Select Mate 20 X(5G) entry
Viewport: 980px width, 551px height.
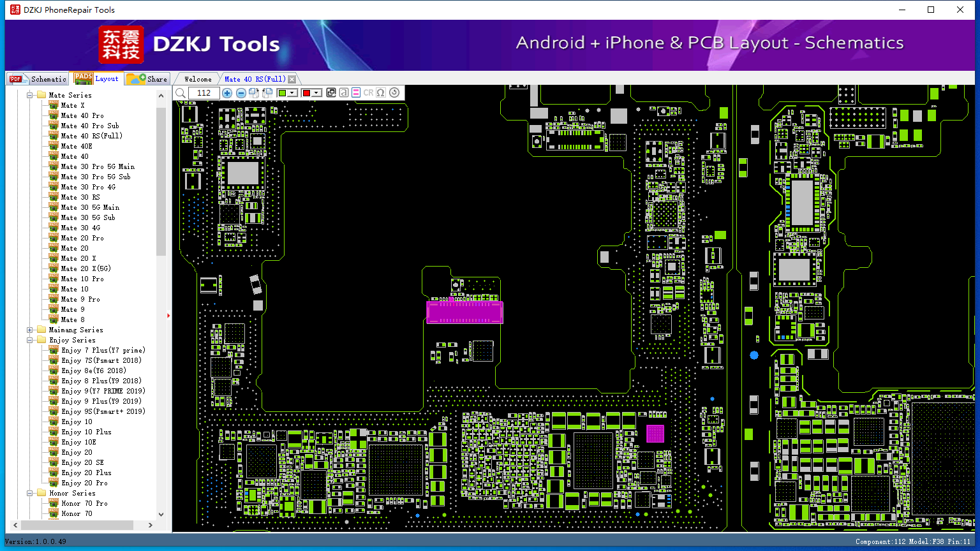86,268
